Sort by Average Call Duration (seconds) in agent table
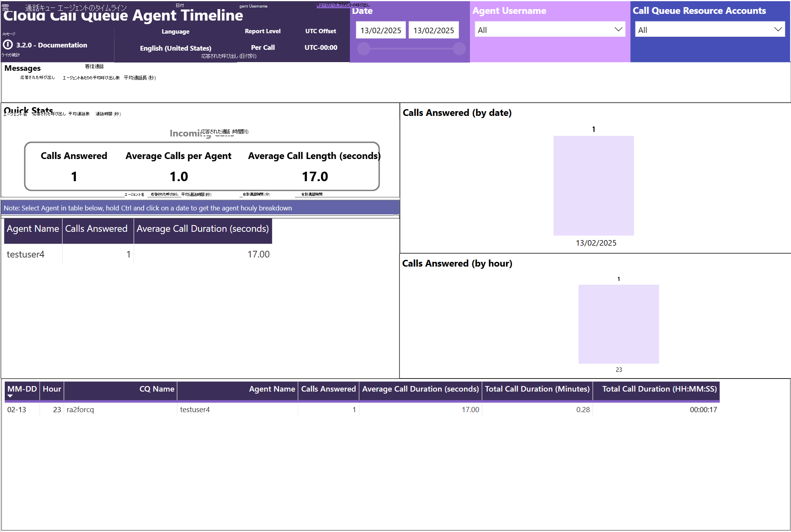791x532 pixels. pyautogui.click(x=202, y=229)
